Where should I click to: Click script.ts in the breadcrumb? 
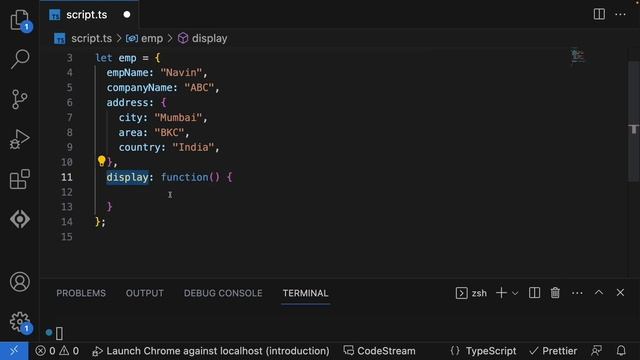[x=91, y=38]
